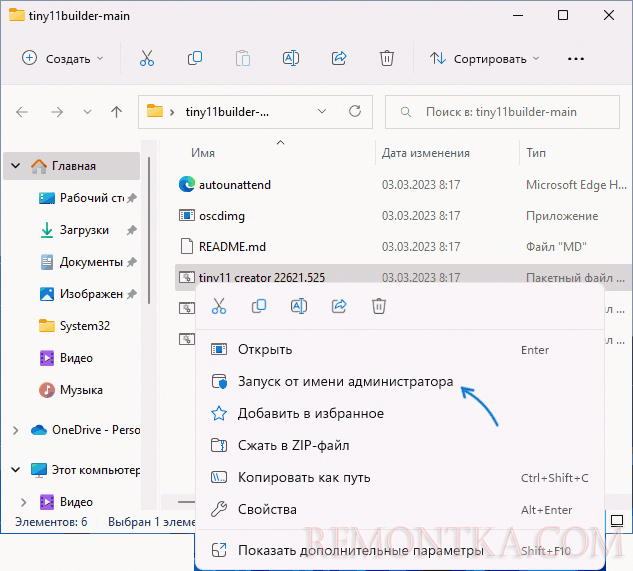Collapse the Этот компьютер node
This screenshot has height=571, width=633.
pos(16,470)
